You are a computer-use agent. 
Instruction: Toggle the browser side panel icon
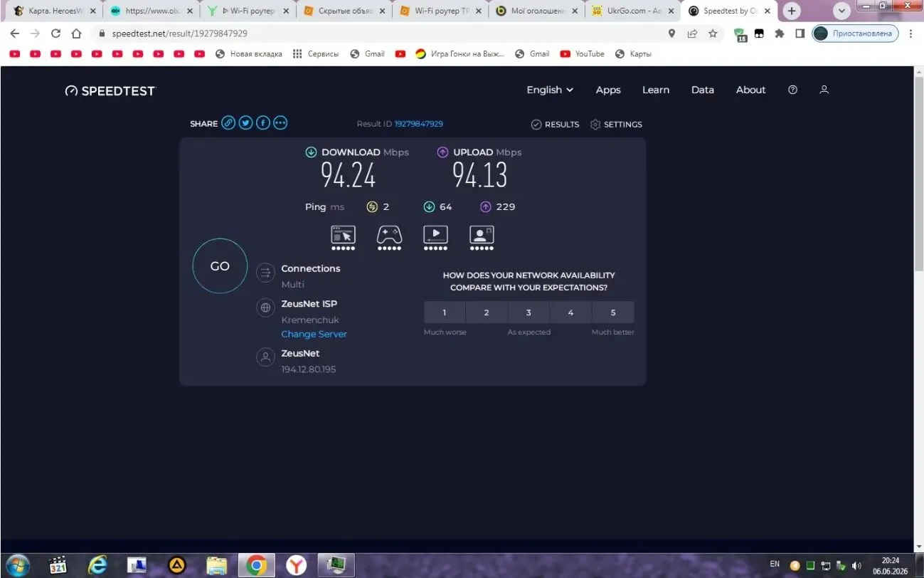click(800, 33)
